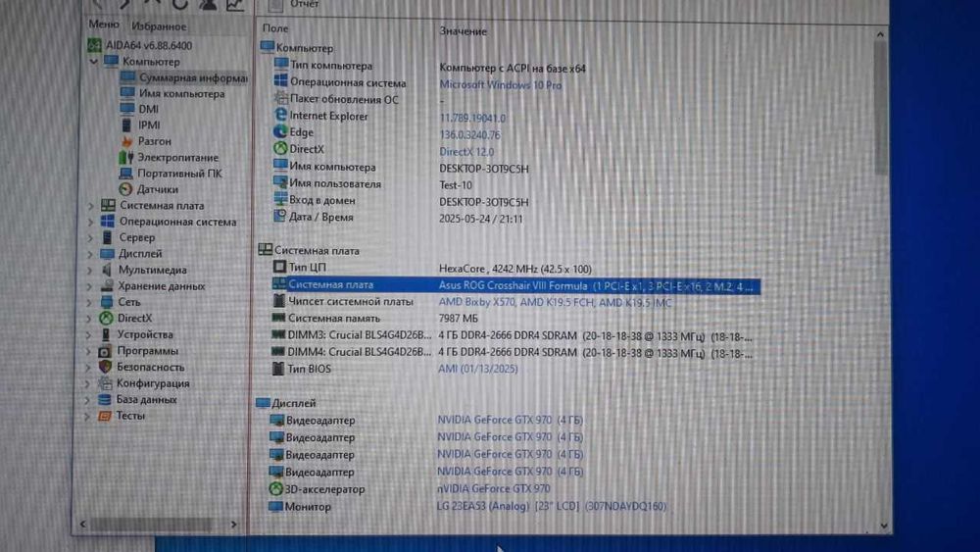Screen dimensions: 980x552
Task: Click the tree panel scroll-right arrow
Action: [x=234, y=524]
